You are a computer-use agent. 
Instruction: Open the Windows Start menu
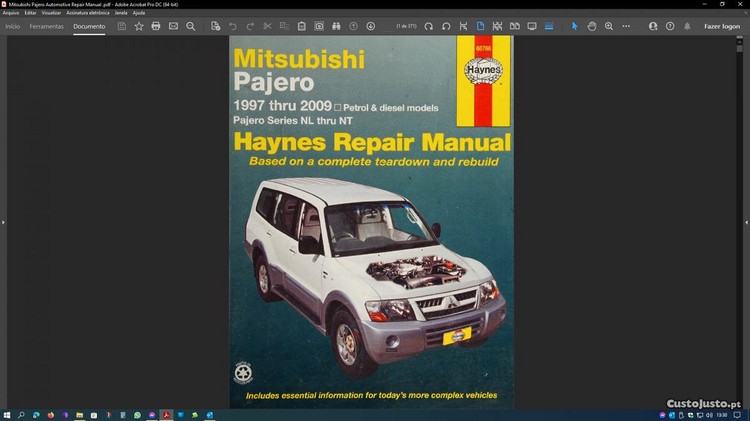pyautogui.click(x=7, y=414)
